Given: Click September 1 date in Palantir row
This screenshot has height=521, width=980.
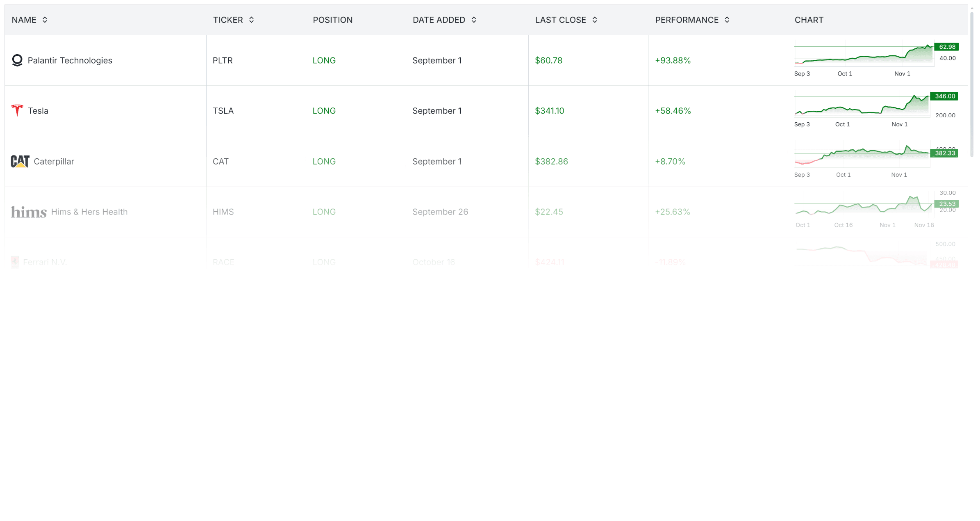Looking at the screenshot, I should [437, 60].
